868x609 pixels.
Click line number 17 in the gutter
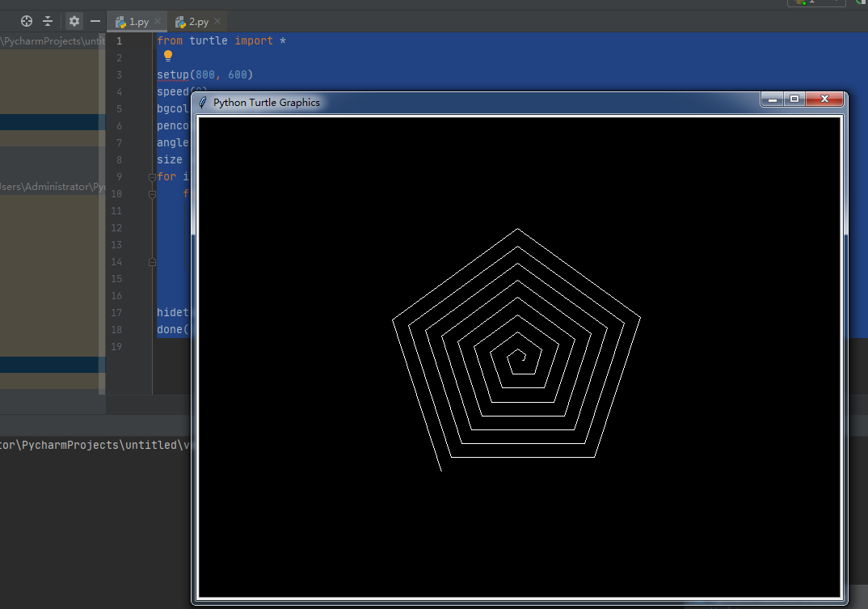(x=116, y=312)
